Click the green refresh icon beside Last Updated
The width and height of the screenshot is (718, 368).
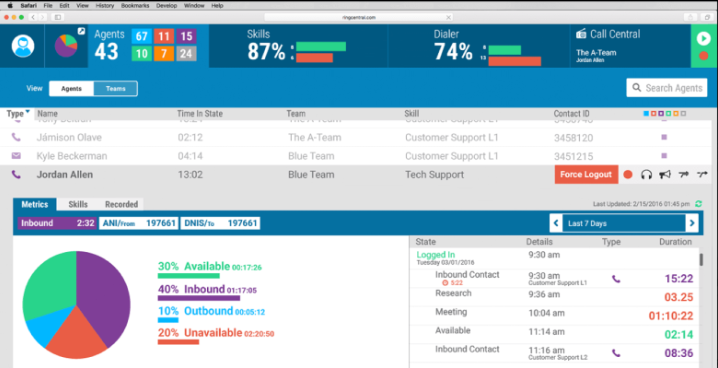point(698,204)
